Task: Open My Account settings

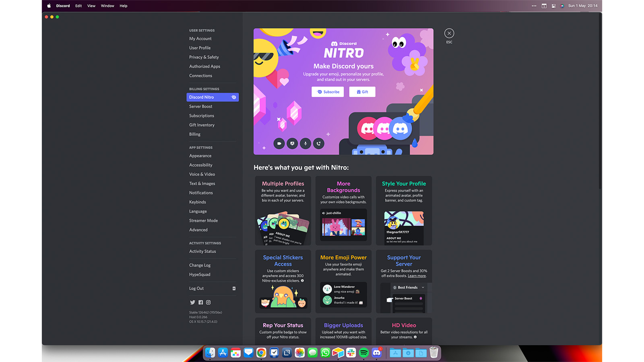Action: (x=200, y=39)
